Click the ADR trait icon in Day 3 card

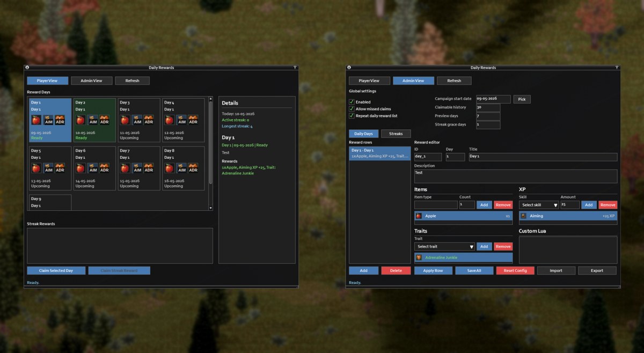(x=149, y=120)
